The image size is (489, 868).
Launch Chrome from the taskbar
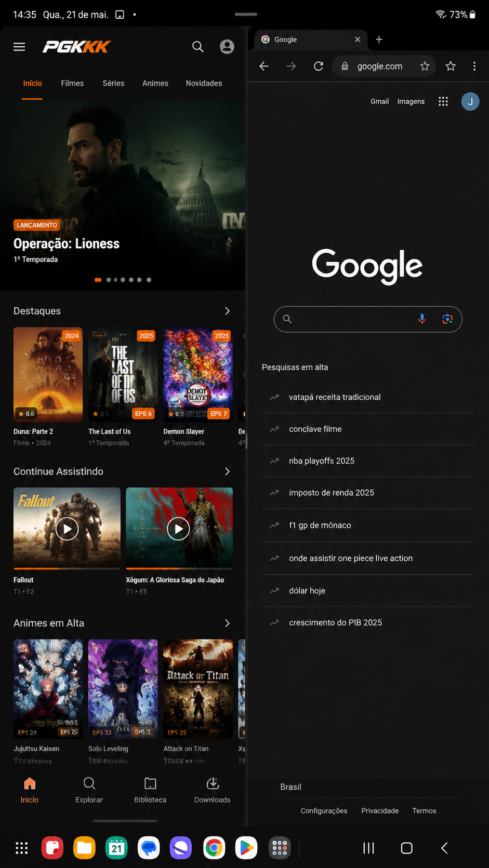click(x=214, y=848)
